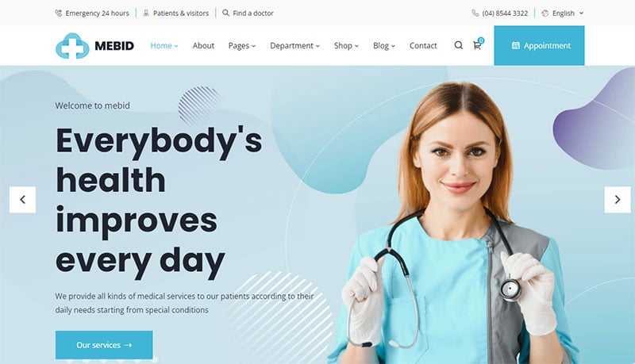635x364 pixels.
Task: Click the Emergency 24 hours phone icon
Action: (58, 13)
